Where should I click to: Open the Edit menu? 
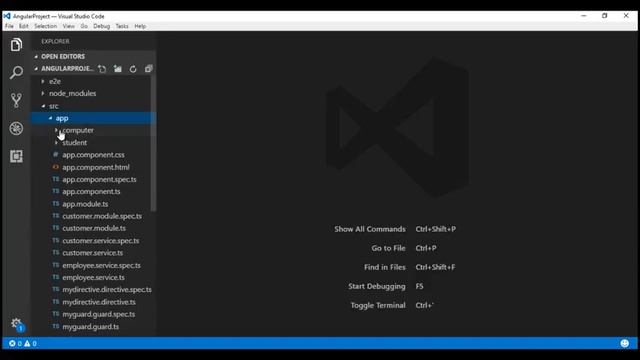tap(24, 26)
